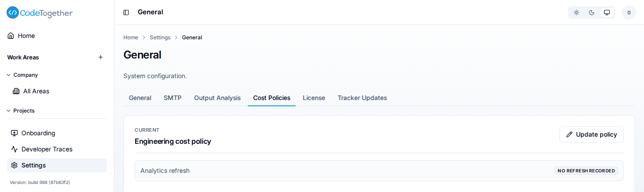Switch to the Output Analysis tab

pyautogui.click(x=217, y=98)
